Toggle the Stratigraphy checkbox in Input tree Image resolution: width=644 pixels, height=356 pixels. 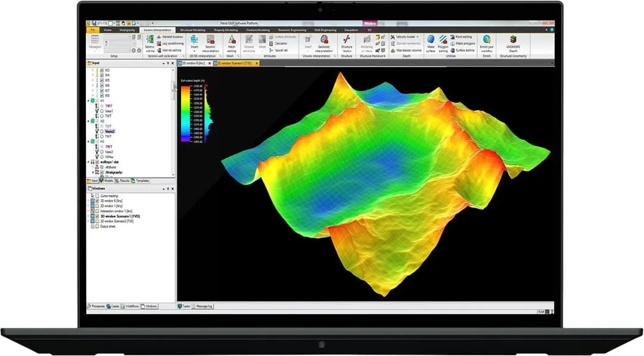pyautogui.click(x=102, y=173)
